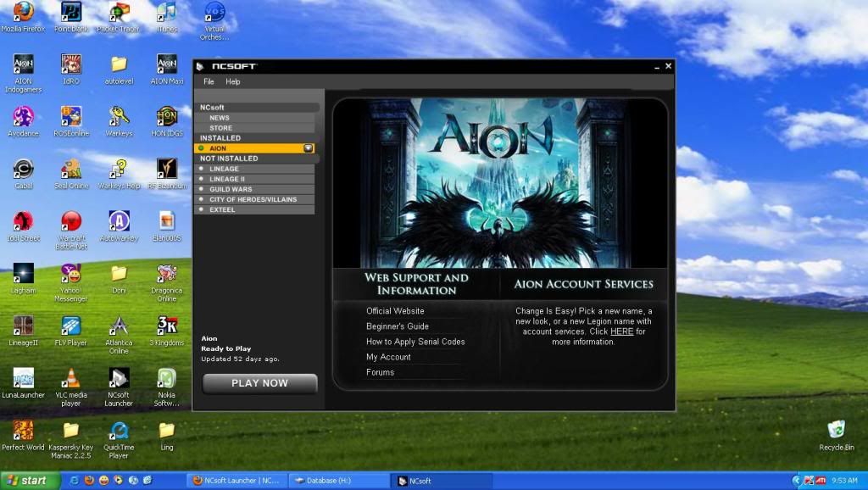
Task: Open the Official Website link
Action: 395,311
